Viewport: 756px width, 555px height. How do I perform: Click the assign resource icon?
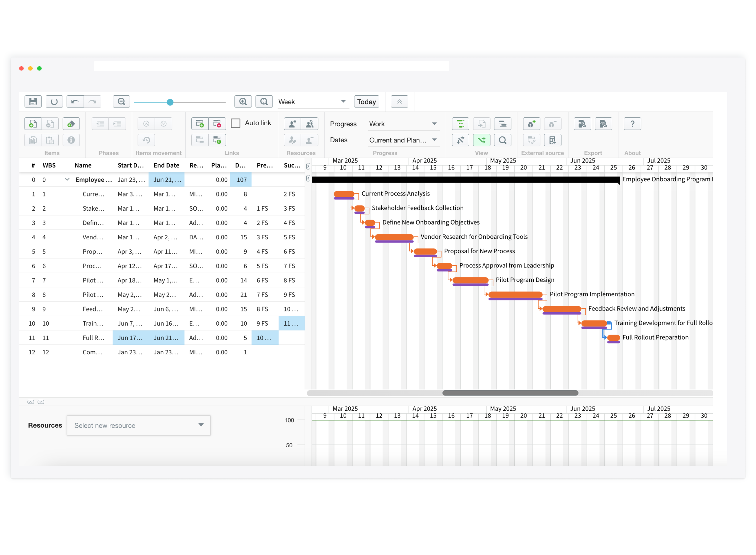(x=292, y=124)
